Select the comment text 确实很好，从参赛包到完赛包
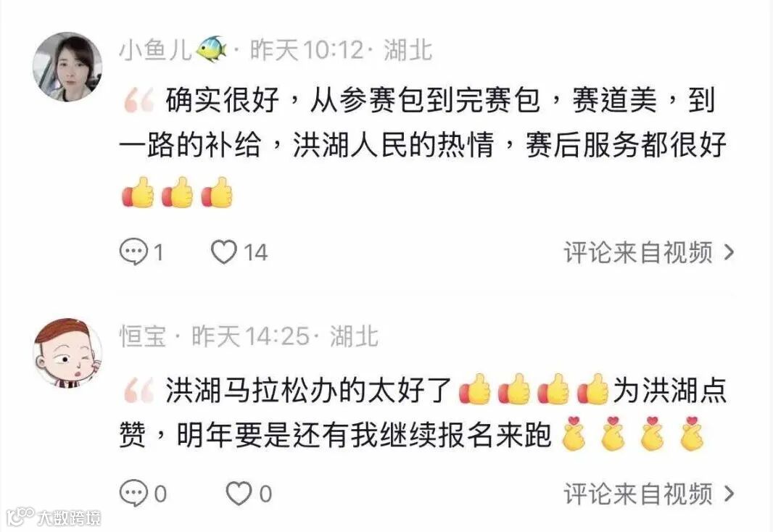Screen dimensions: 773x532 353,100
